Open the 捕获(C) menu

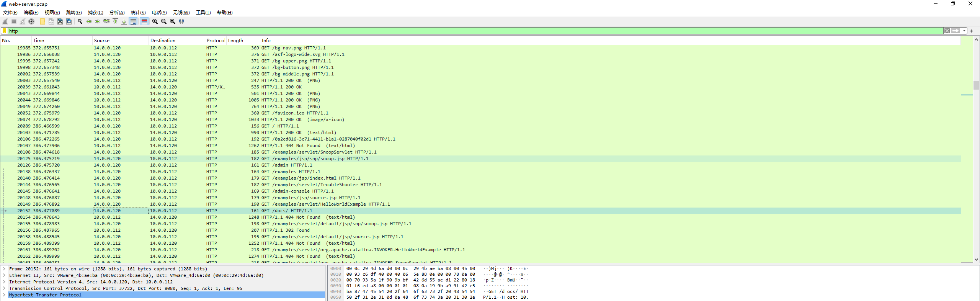pos(95,13)
